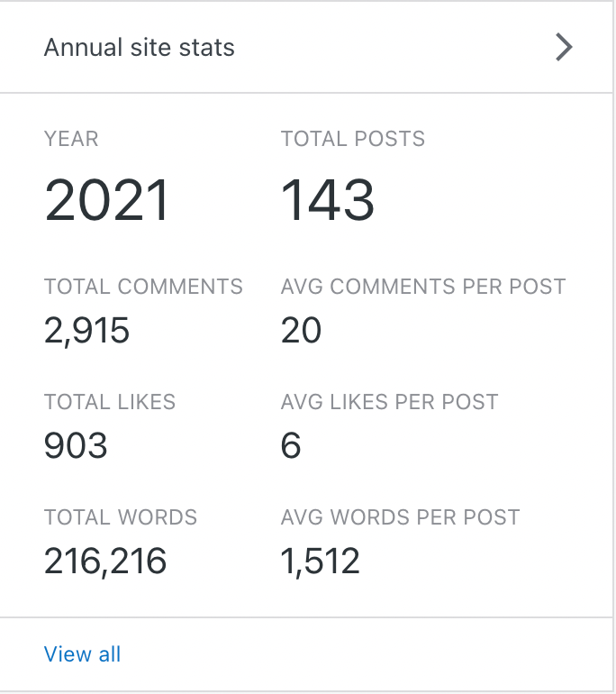
Task: Click the TOTAL POSTS label
Action: [x=352, y=139]
